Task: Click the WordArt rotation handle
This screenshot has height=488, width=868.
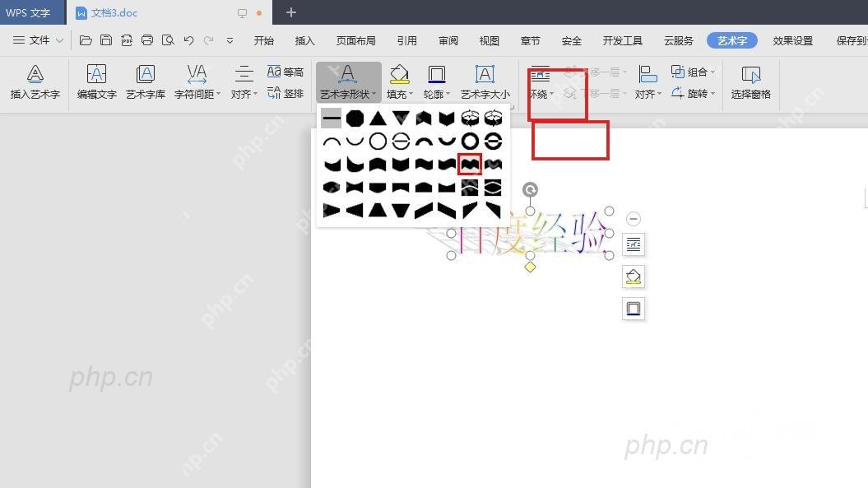Action: (x=530, y=190)
